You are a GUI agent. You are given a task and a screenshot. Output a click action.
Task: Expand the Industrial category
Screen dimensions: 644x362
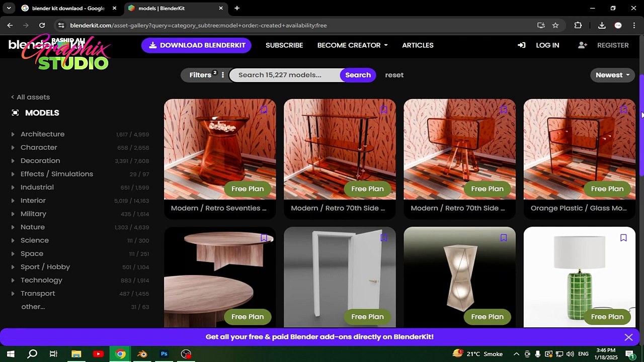tap(13, 187)
